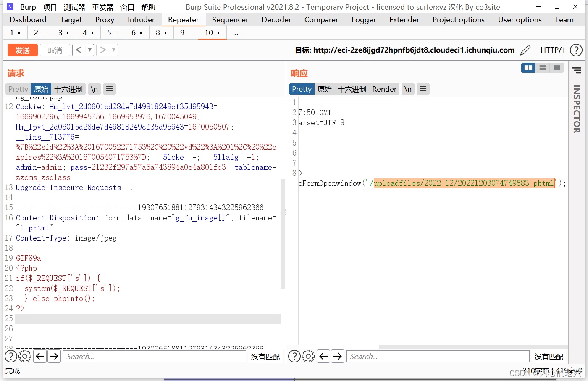Image resolution: width=588 pixels, height=381 pixels.
Task: Open the Comparer tab
Action: 321,20
